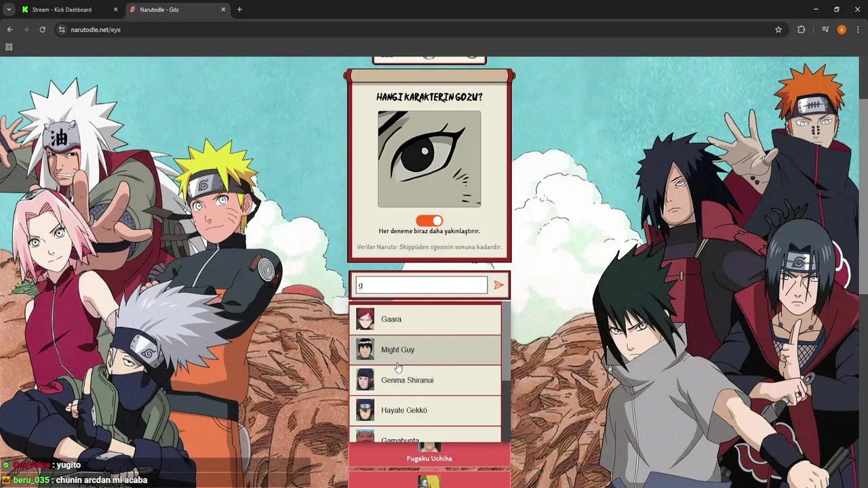Click the yugito chat message

(x=42, y=465)
